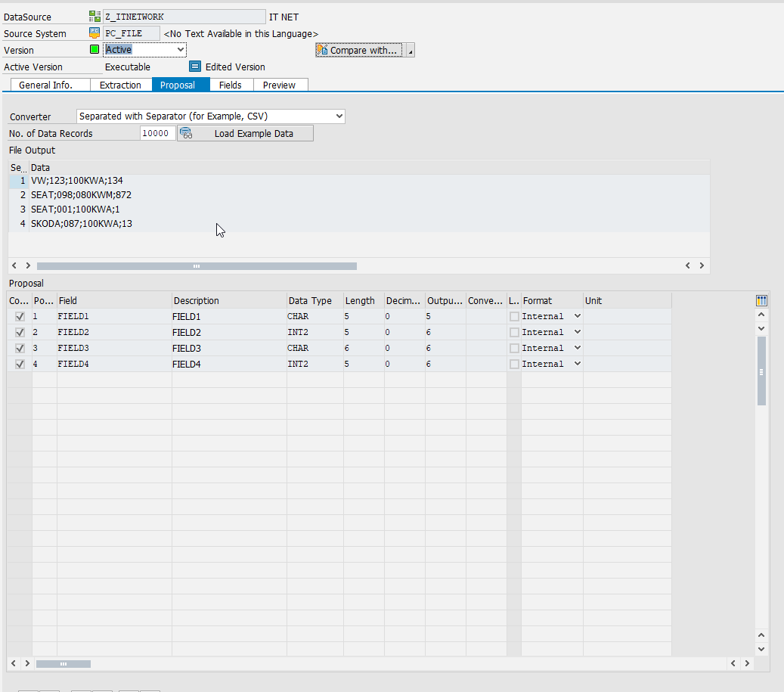Click the PC_FILE source system icon
The width and height of the screenshot is (784, 692).
(95, 33)
